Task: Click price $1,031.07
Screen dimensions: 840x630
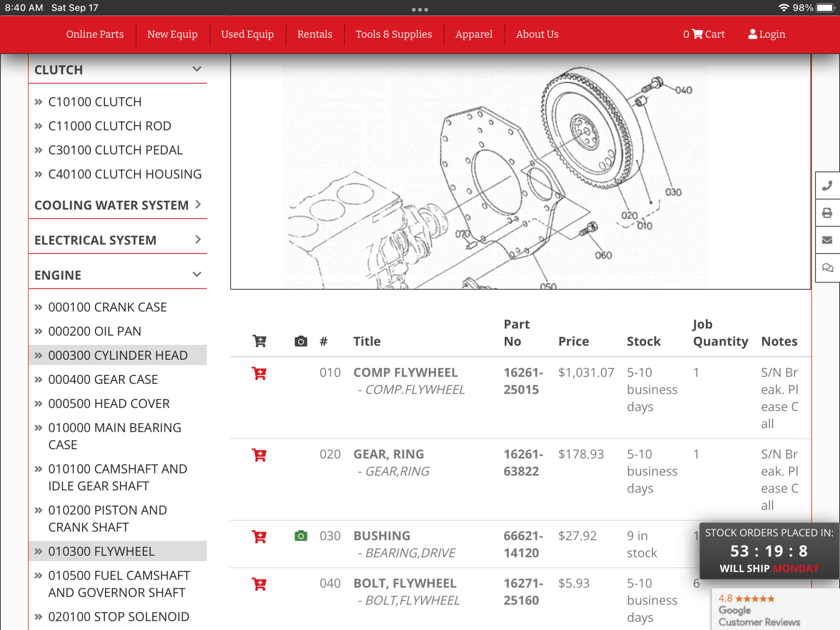Action: pos(586,372)
